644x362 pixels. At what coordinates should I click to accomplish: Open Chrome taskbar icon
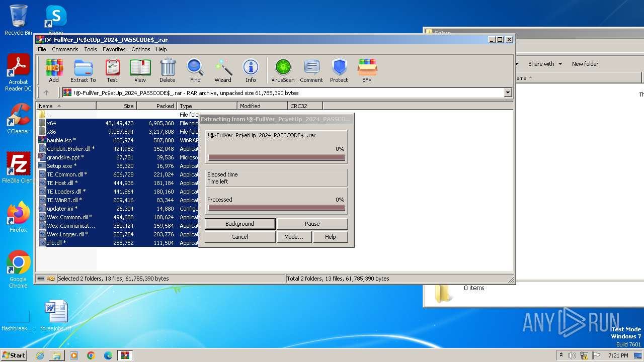pos(91,355)
